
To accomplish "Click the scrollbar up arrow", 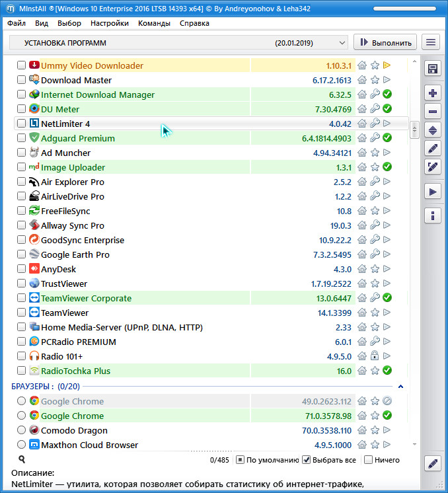I will (415, 61).
